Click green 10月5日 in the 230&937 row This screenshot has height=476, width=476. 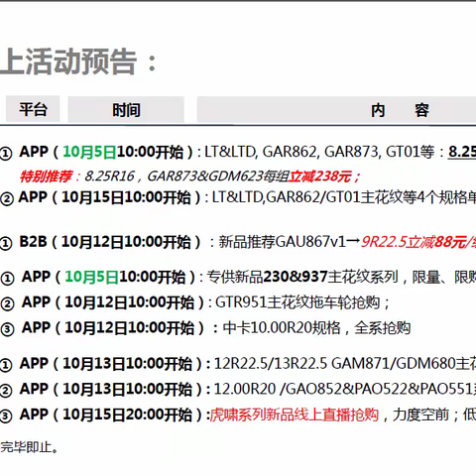tap(91, 277)
